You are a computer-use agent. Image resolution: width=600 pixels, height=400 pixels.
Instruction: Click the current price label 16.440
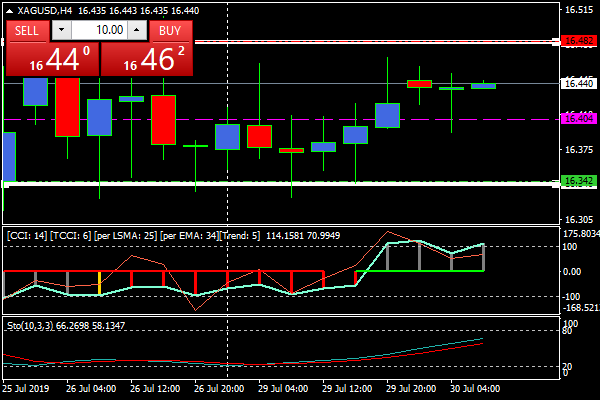point(577,83)
